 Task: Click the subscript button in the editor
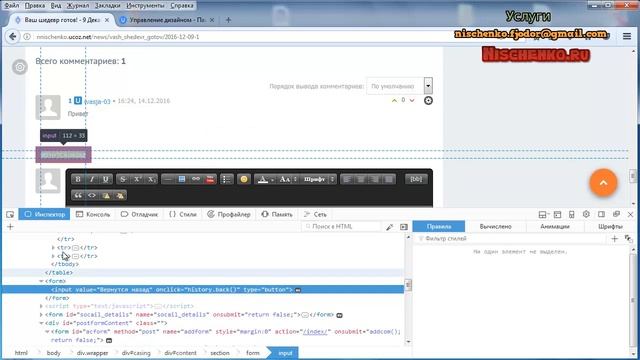click(x=151, y=179)
